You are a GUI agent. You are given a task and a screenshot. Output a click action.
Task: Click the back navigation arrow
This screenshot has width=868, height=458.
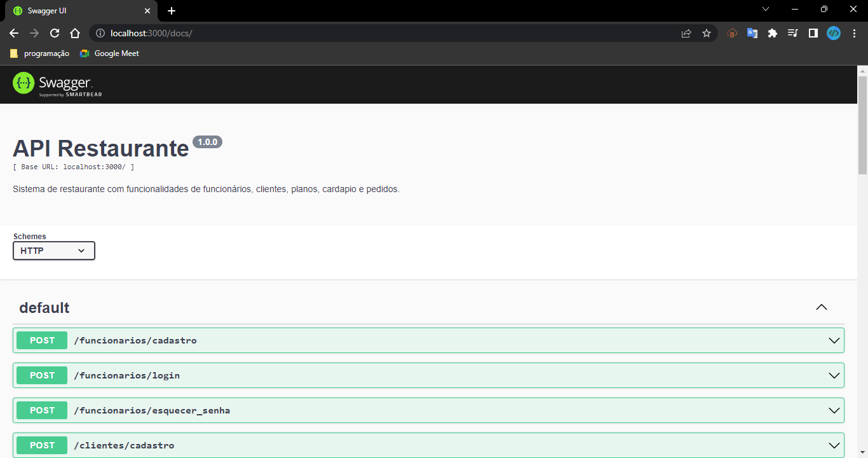point(14,33)
